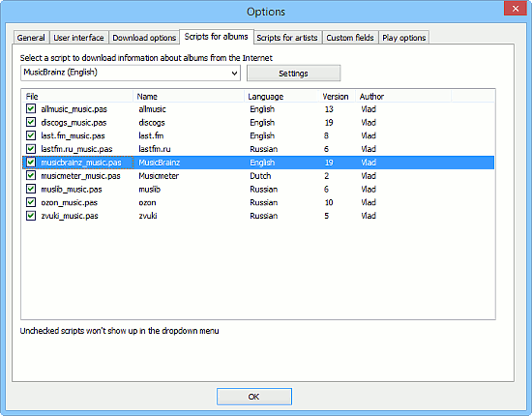
Task: Sort scripts by Version column header
Action: tap(337, 97)
